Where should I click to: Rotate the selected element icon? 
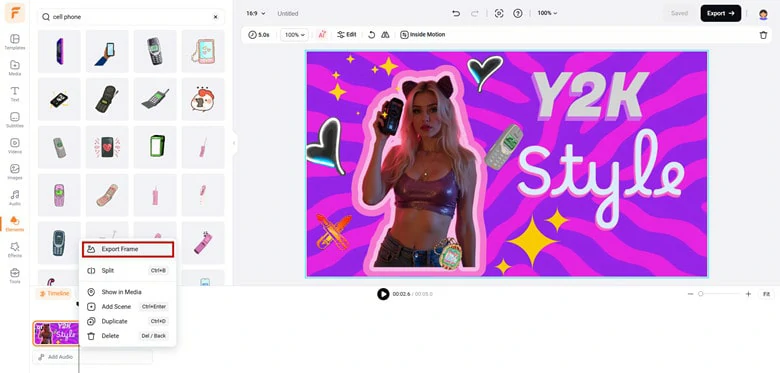tap(371, 35)
